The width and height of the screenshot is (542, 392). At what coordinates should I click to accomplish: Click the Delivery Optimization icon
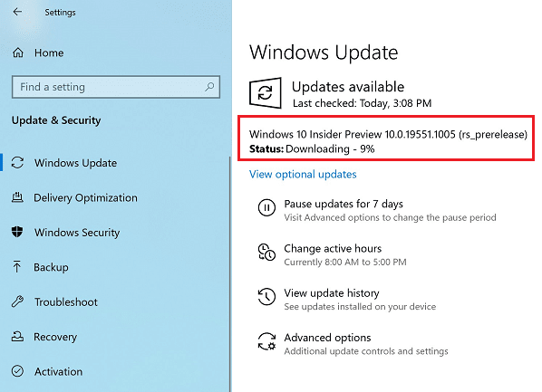coord(17,197)
